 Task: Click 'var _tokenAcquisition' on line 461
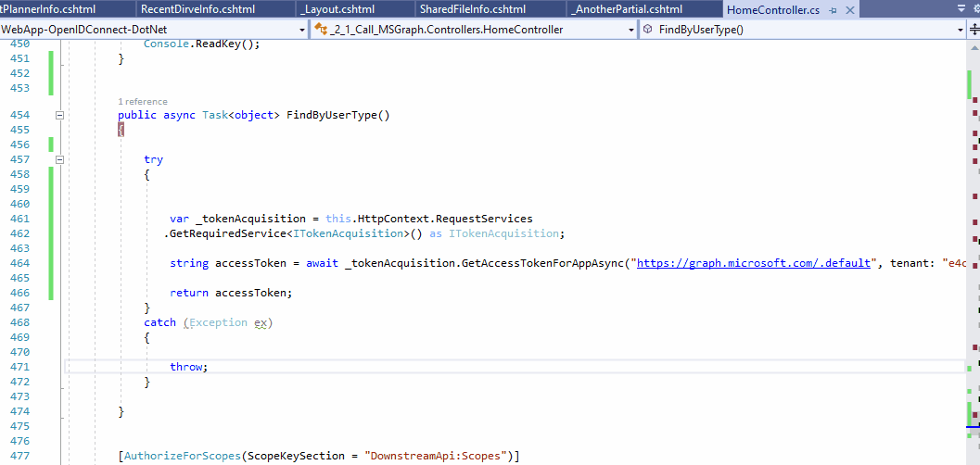coord(236,219)
